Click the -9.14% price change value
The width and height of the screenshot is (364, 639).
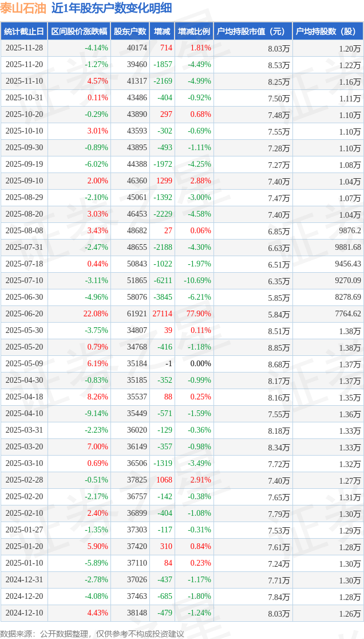point(96,414)
